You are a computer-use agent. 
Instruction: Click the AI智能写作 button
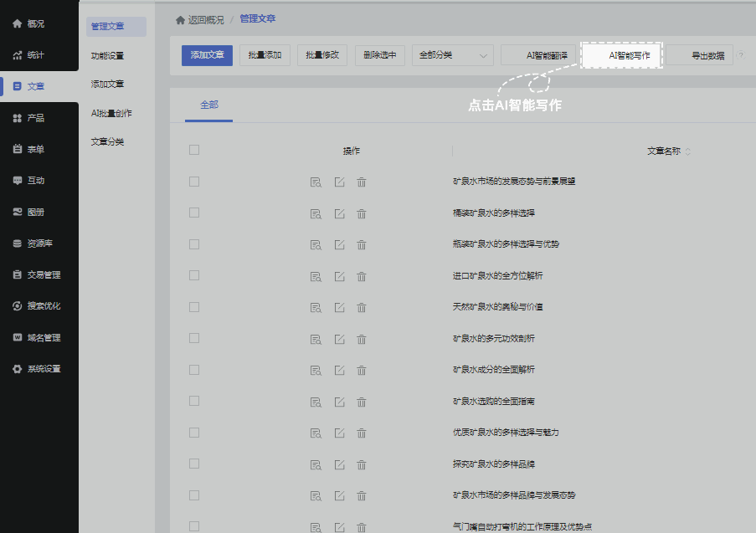(x=621, y=55)
